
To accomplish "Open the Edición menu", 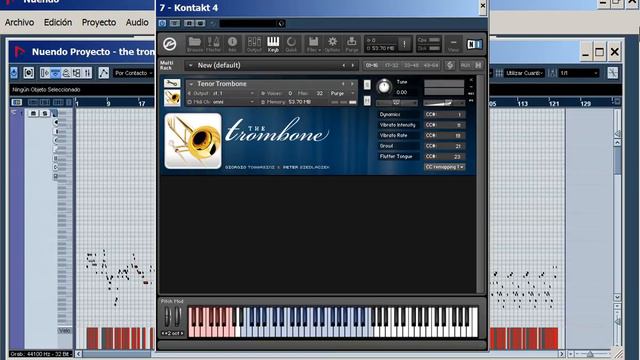I will click(x=58, y=22).
